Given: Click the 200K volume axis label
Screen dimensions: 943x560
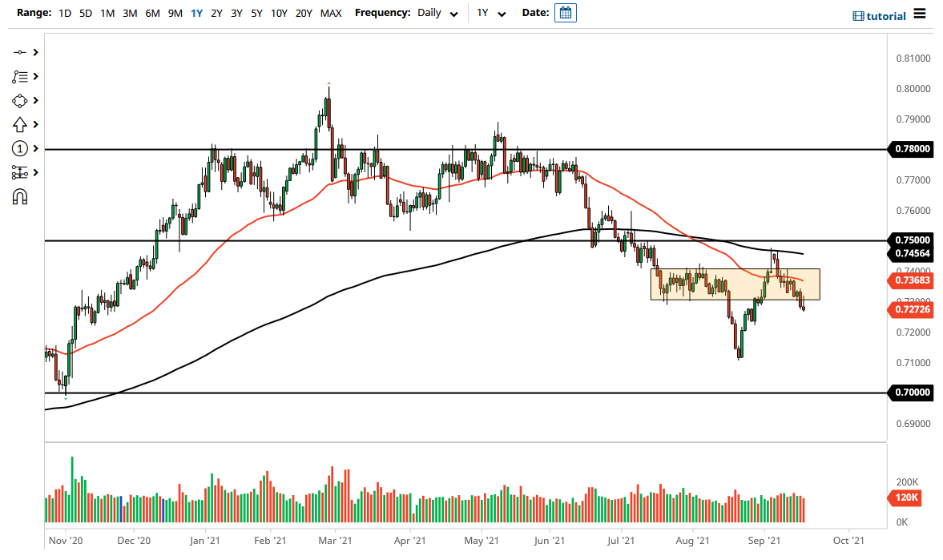Looking at the screenshot, I should (907, 482).
